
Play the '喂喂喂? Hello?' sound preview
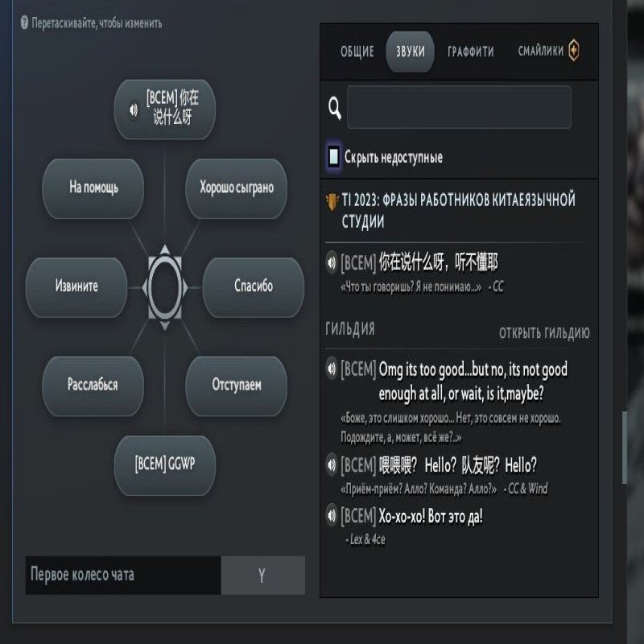coord(332,465)
